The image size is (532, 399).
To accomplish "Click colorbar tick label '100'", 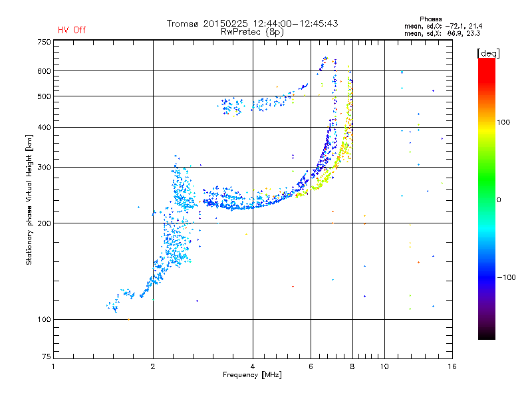I will (x=503, y=122).
